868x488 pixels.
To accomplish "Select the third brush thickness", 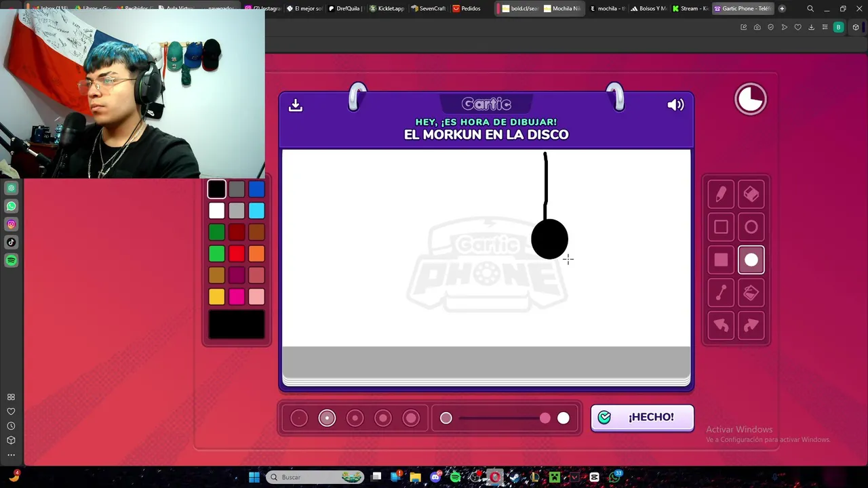I will pos(355,418).
